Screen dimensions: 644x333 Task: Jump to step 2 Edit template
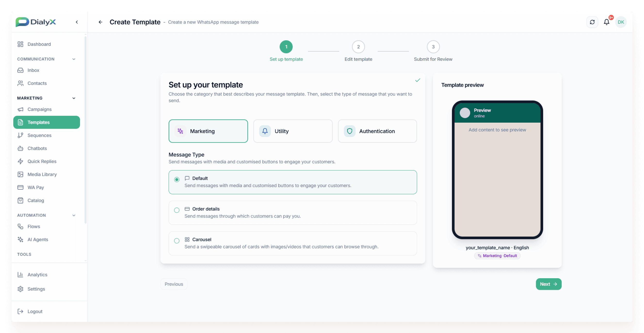[x=358, y=47]
